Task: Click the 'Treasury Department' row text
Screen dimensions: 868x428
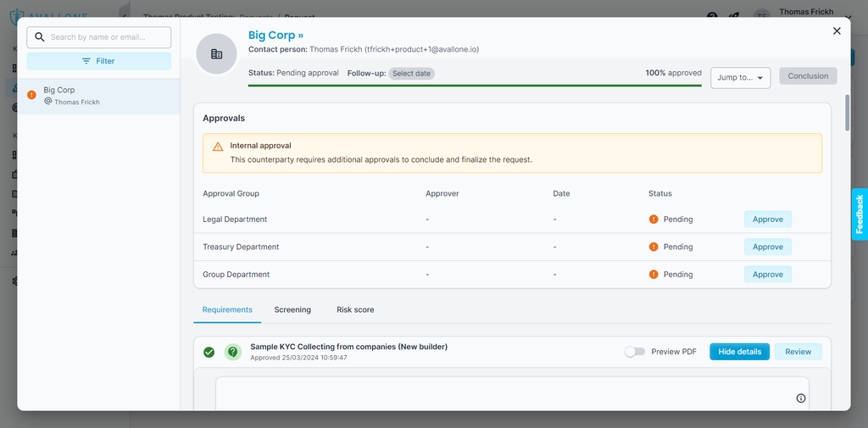Action: point(241,247)
